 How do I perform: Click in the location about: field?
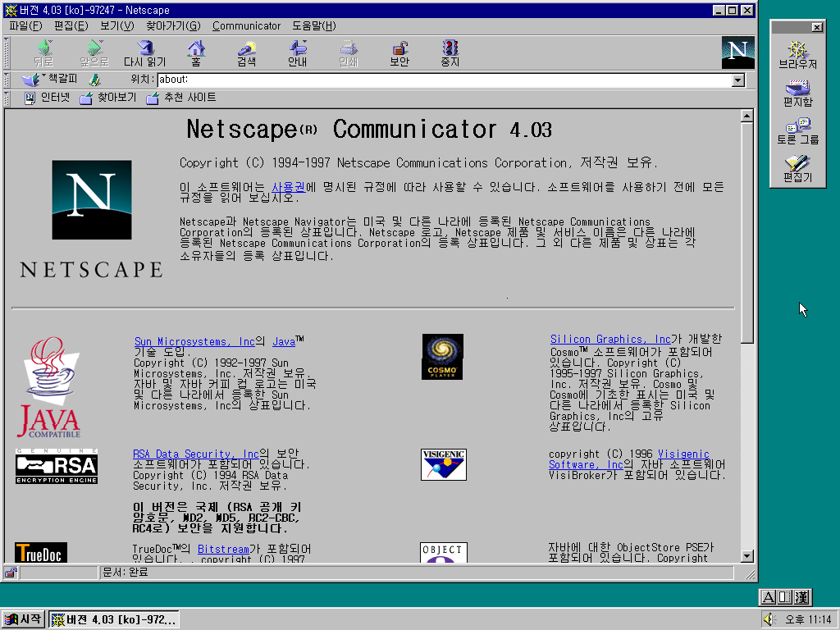pos(445,80)
